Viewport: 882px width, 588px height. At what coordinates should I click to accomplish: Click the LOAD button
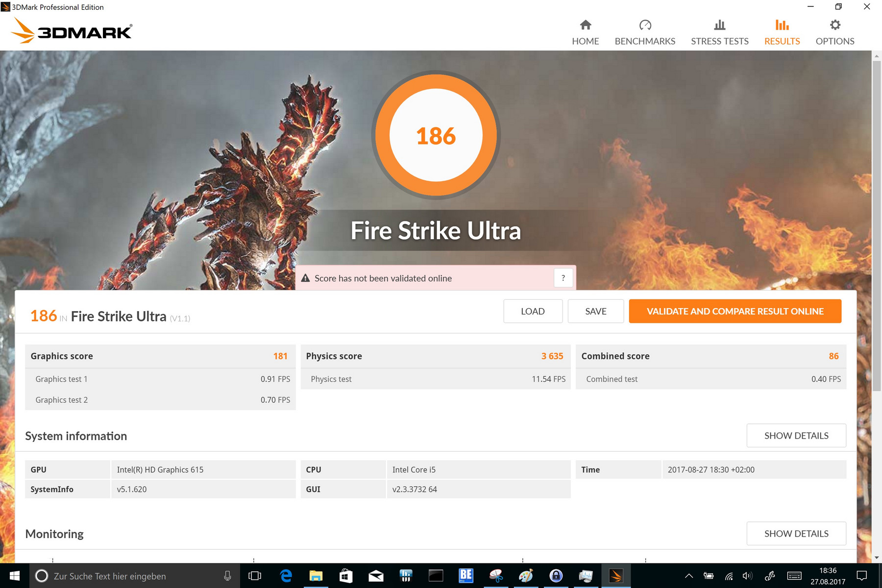(533, 311)
